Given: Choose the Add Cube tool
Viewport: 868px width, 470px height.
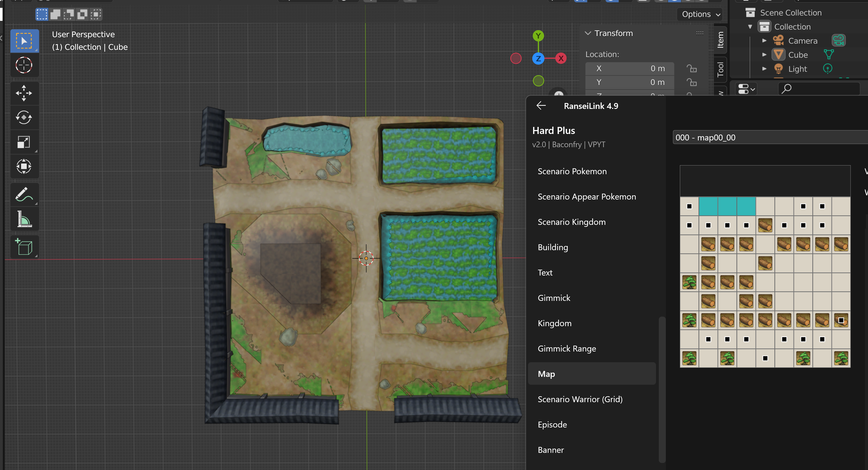Looking at the screenshot, I should pos(24,247).
